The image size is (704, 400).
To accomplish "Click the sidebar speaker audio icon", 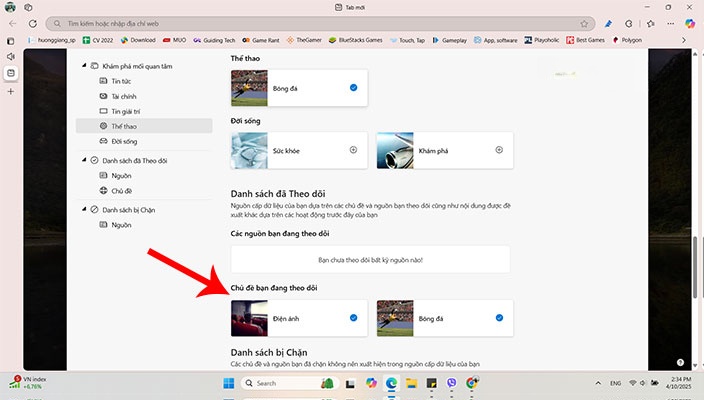I will [11, 57].
